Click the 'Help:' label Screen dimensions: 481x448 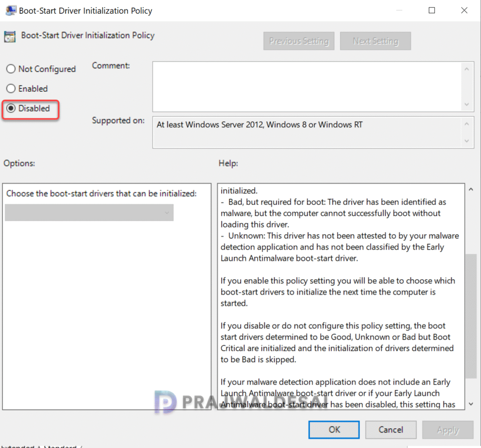click(x=228, y=163)
